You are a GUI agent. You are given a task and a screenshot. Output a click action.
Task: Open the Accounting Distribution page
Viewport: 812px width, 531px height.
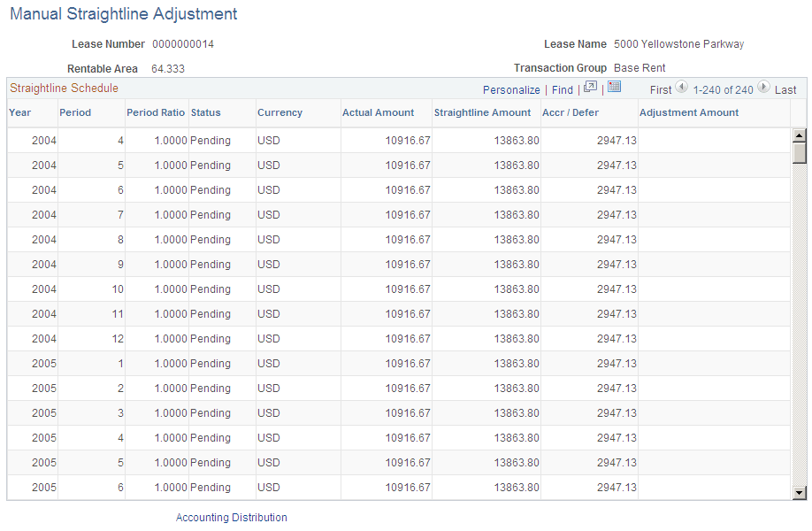point(231,517)
